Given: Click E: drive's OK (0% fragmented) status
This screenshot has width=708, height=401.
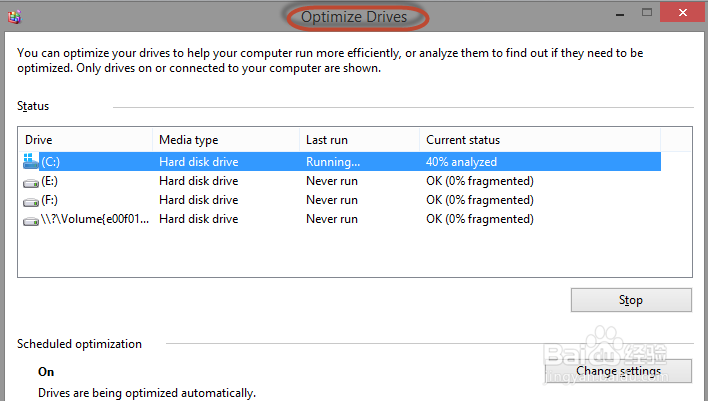Looking at the screenshot, I should point(479,181).
